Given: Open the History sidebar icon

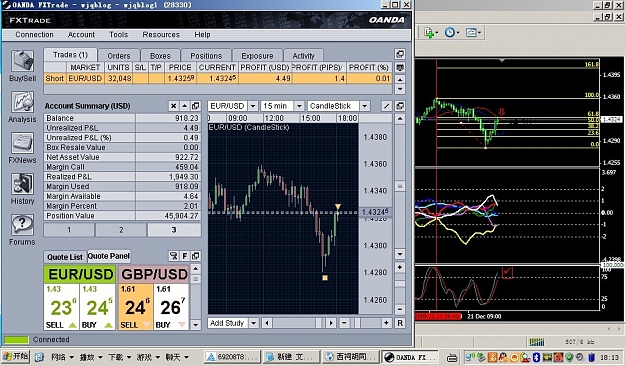Looking at the screenshot, I should tap(22, 189).
